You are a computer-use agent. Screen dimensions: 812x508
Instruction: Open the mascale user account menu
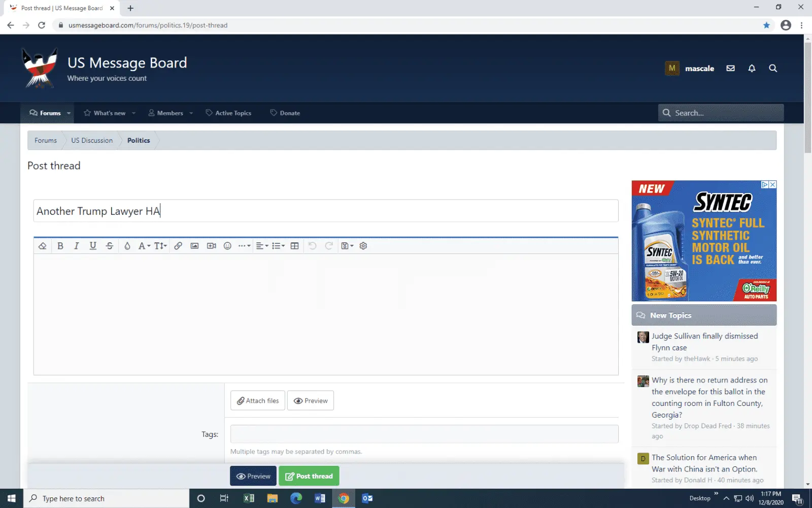(690, 68)
